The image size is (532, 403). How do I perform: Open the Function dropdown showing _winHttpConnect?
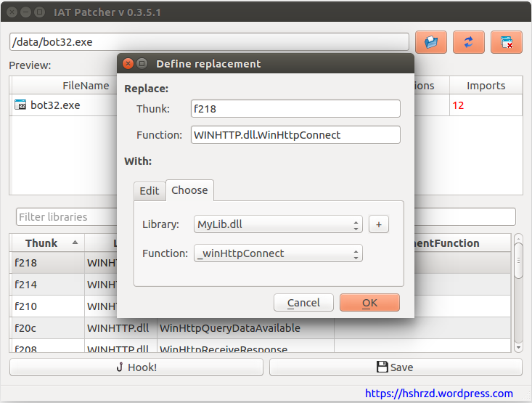[278, 253]
